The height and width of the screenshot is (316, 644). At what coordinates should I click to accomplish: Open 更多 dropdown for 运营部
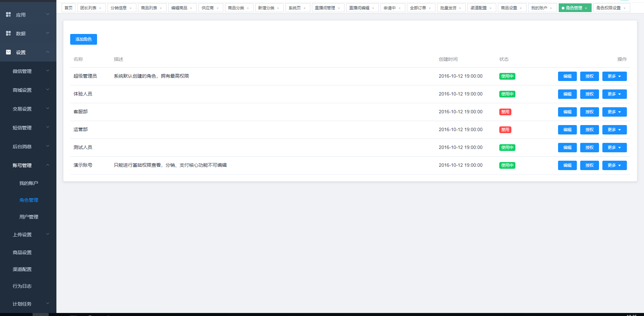pyautogui.click(x=614, y=130)
